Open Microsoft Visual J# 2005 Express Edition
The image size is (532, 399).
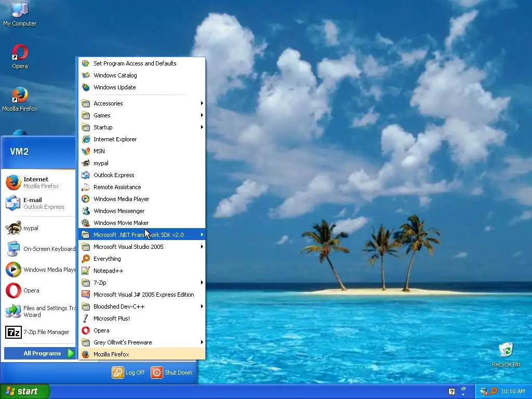(x=142, y=295)
